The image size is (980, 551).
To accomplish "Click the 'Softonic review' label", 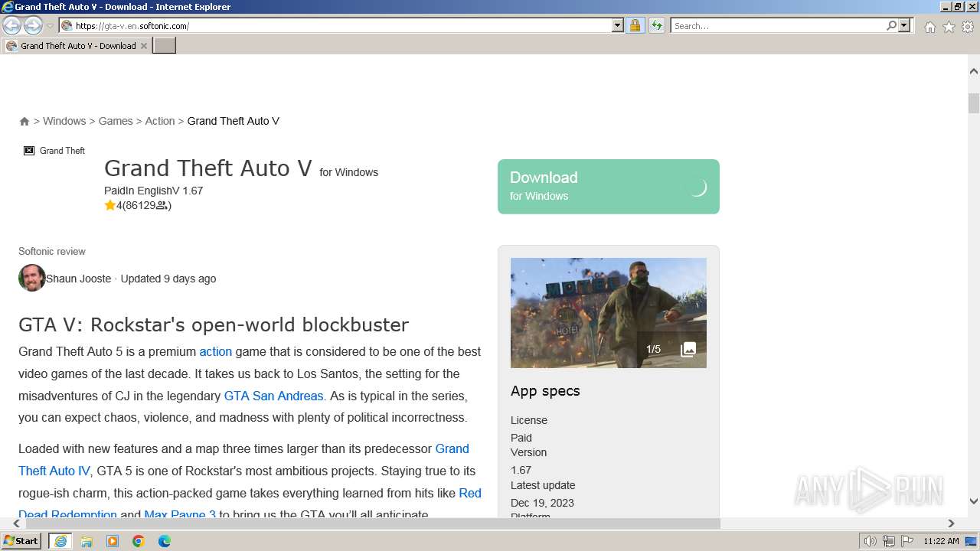I will [x=52, y=251].
